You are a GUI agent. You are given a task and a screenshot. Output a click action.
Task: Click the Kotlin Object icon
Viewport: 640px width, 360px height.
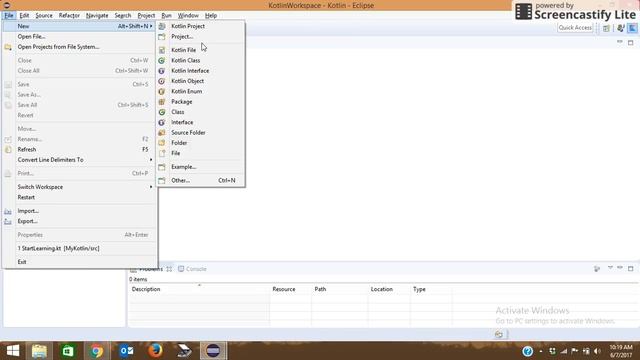coord(162,81)
